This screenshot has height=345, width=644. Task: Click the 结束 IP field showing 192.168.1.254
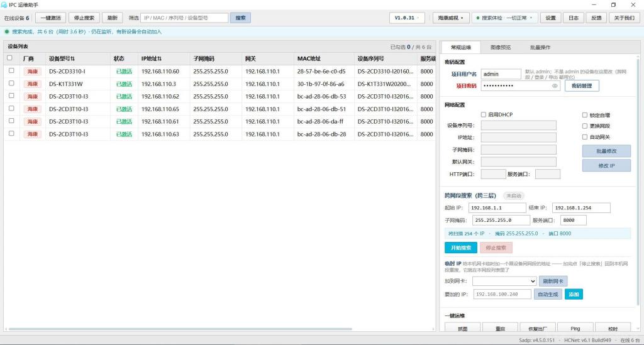581,208
